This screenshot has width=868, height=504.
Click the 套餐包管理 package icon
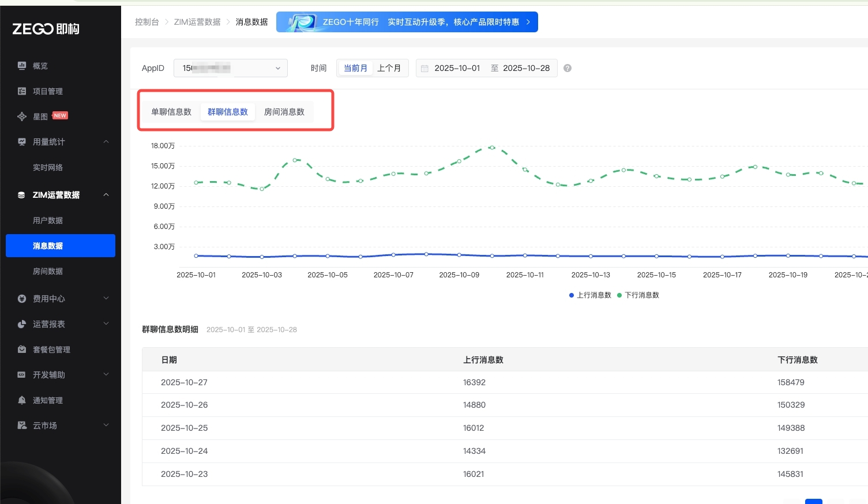22,349
